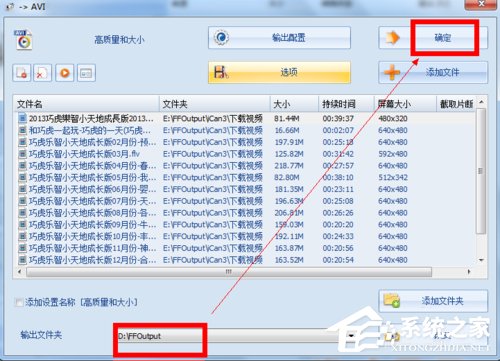The height and width of the screenshot is (361, 500).
Task: Click size value 82.80M
Action: pyautogui.click(x=287, y=177)
